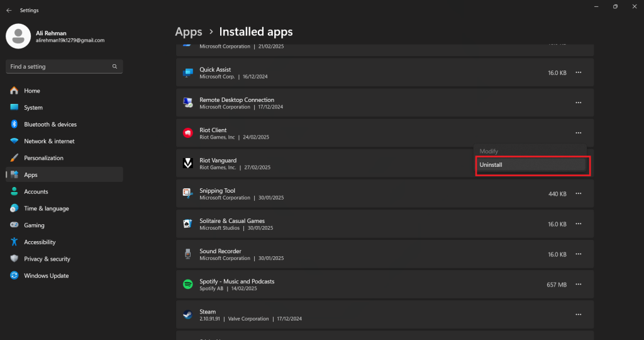Click the back arrow in Settings
Viewport: 644px width, 340px height.
coord(9,10)
